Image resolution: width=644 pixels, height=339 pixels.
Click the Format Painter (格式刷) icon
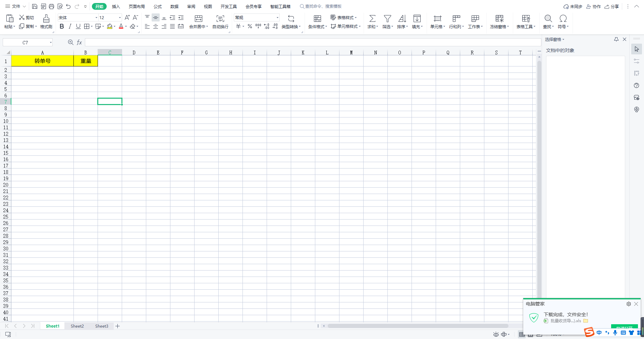tap(46, 18)
